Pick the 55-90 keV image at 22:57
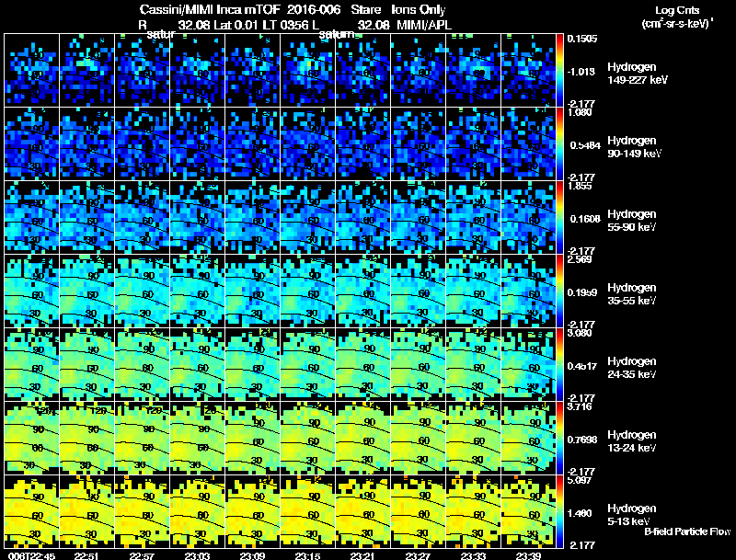The height and width of the screenshot is (560, 736). (142, 217)
